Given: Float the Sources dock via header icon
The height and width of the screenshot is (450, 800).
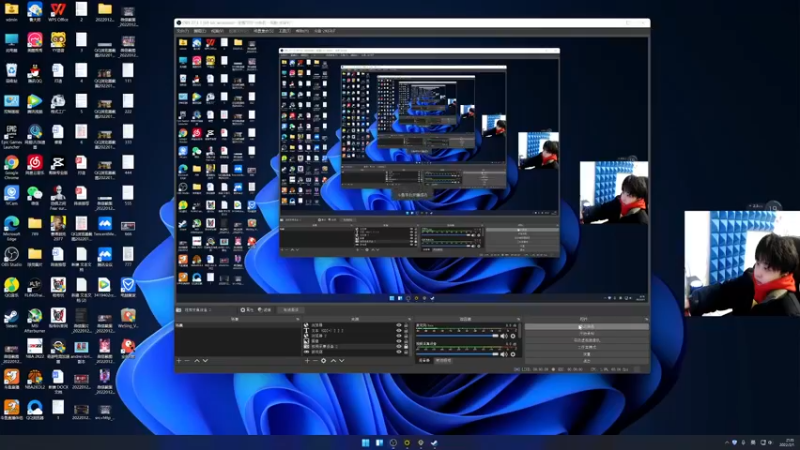Looking at the screenshot, I should [409, 319].
